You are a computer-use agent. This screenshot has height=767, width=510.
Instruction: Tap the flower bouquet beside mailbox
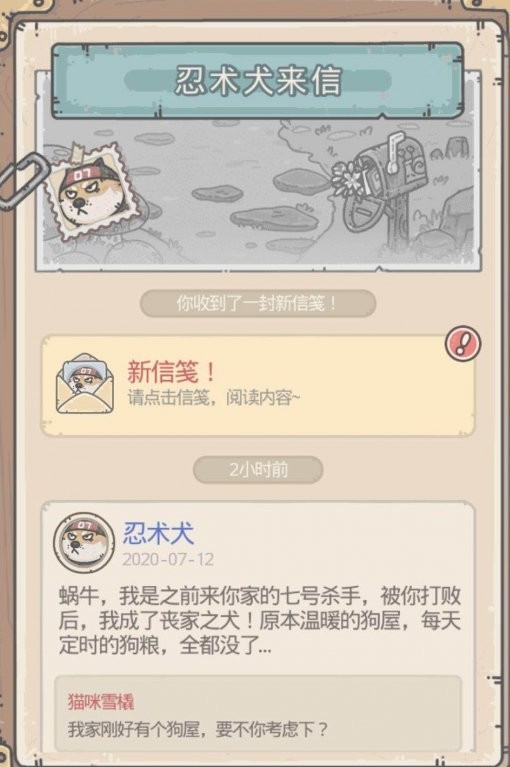349,179
